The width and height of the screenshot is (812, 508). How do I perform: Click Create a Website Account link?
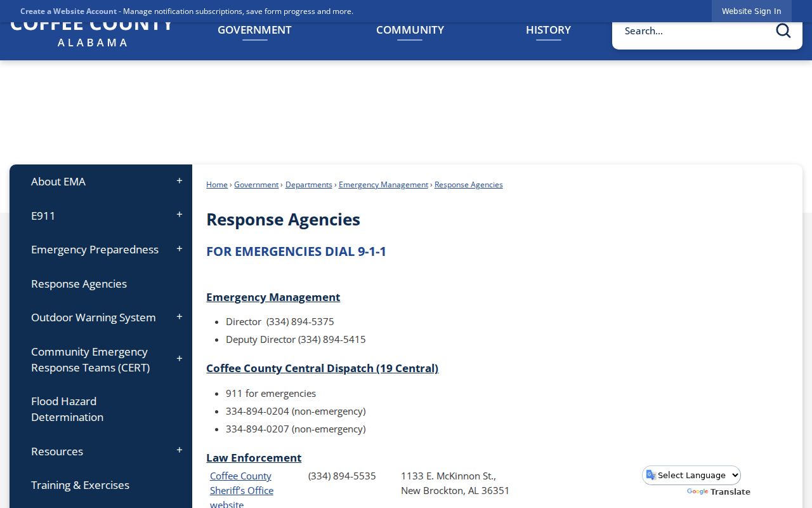(69, 11)
